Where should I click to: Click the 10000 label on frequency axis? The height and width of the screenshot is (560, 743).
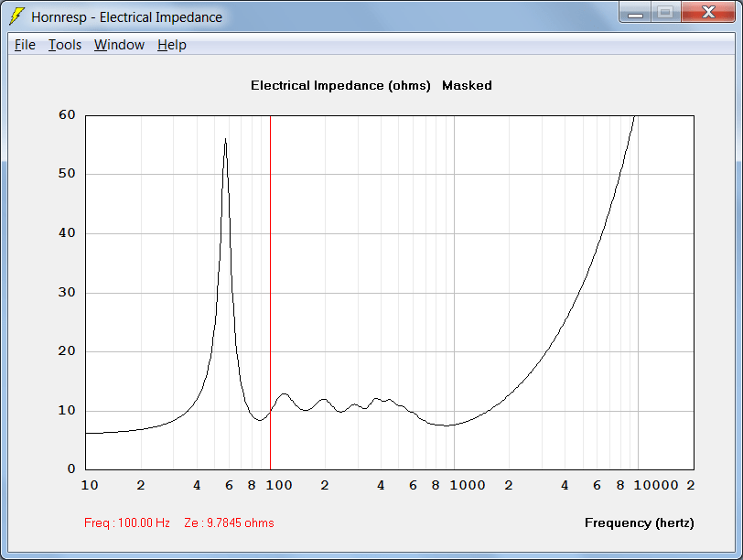(656, 485)
